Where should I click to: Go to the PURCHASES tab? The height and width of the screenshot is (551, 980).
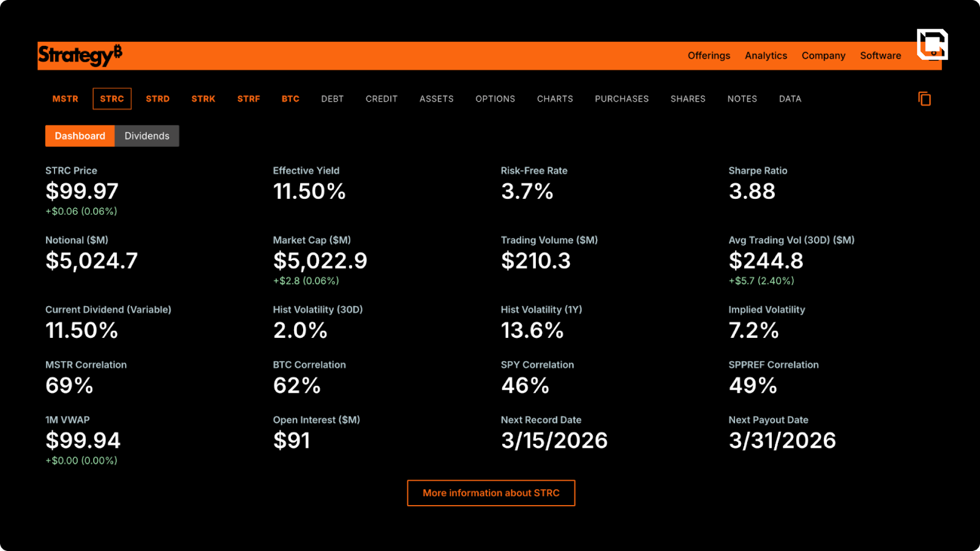click(x=622, y=99)
